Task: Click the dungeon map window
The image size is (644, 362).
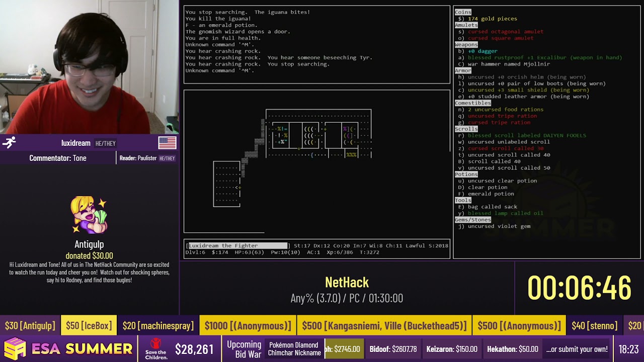Action: (317, 161)
